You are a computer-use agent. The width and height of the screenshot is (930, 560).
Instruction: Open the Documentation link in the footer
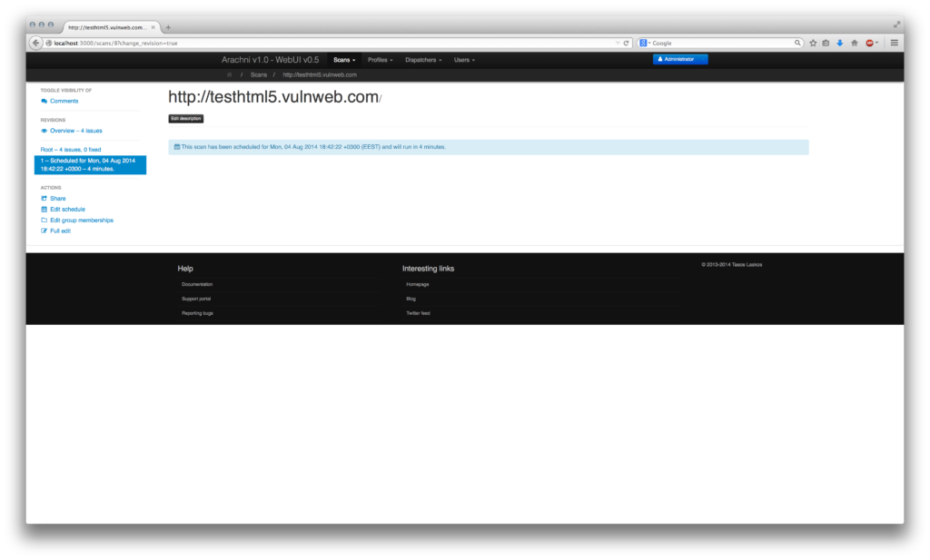[198, 284]
